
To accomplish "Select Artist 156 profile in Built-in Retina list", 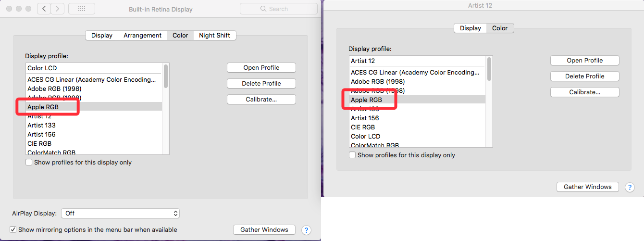I will coord(94,134).
